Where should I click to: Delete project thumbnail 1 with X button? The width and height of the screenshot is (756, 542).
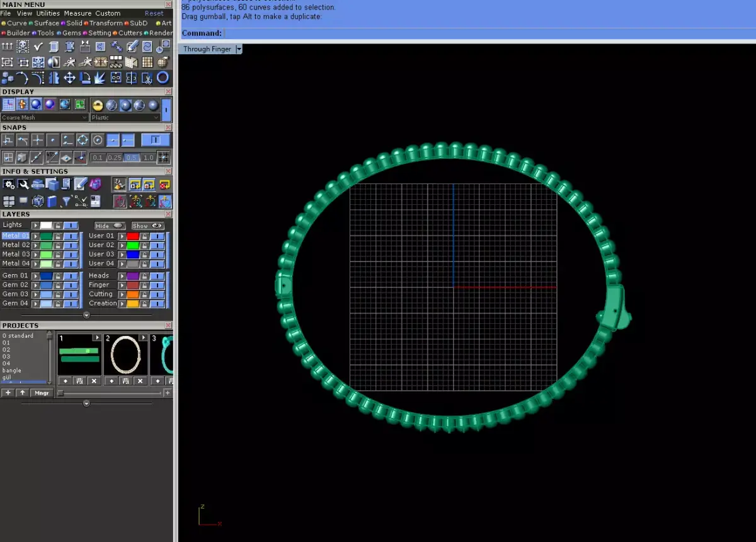tap(94, 381)
